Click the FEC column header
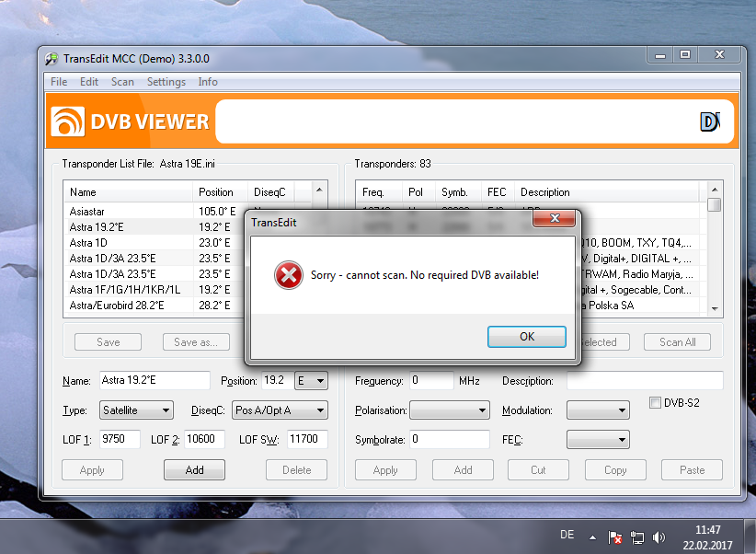 498,192
